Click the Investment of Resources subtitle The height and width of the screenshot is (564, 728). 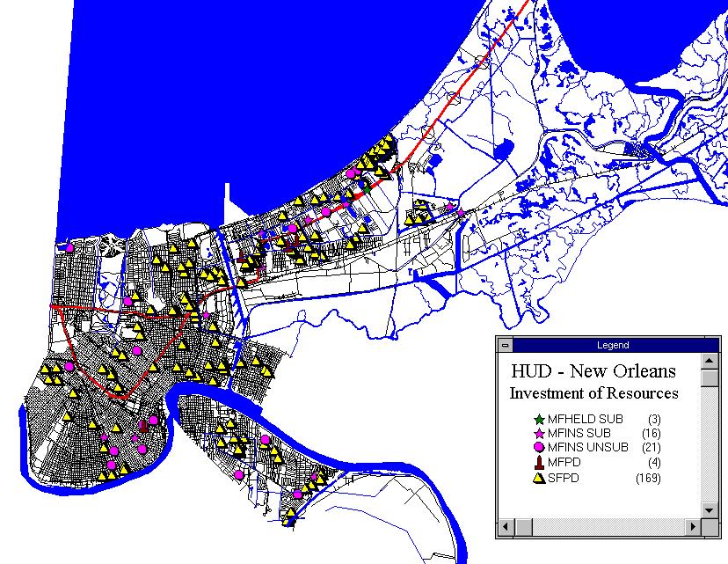click(593, 393)
